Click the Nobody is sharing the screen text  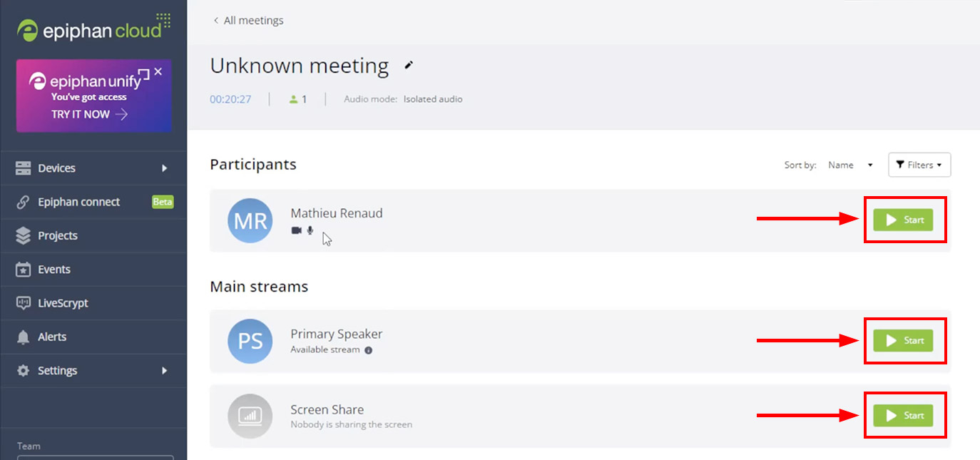tap(352, 425)
